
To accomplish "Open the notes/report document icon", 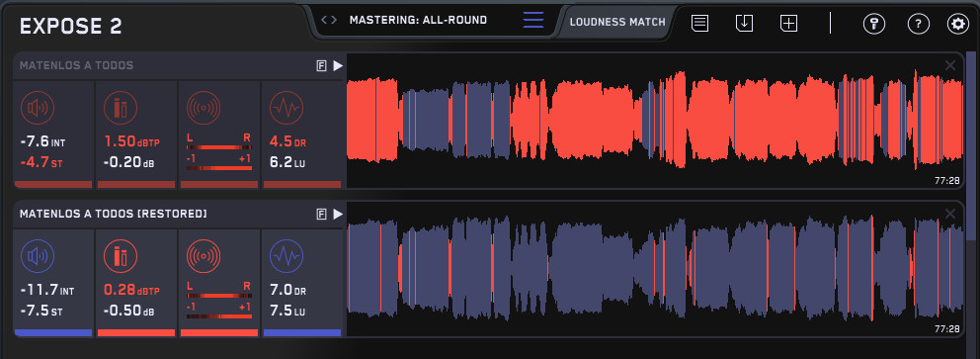I will coord(699,24).
